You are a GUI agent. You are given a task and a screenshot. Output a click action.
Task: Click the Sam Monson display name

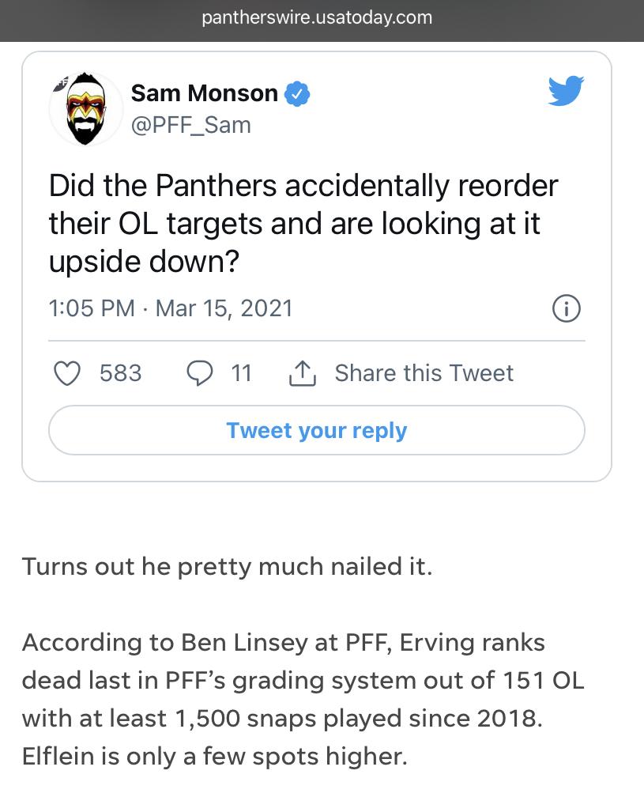pyautogui.click(x=205, y=93)
